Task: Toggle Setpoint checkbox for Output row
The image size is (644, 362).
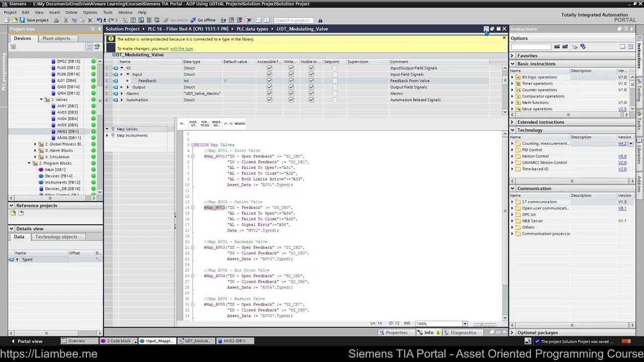Action: (x=335, y=87)
